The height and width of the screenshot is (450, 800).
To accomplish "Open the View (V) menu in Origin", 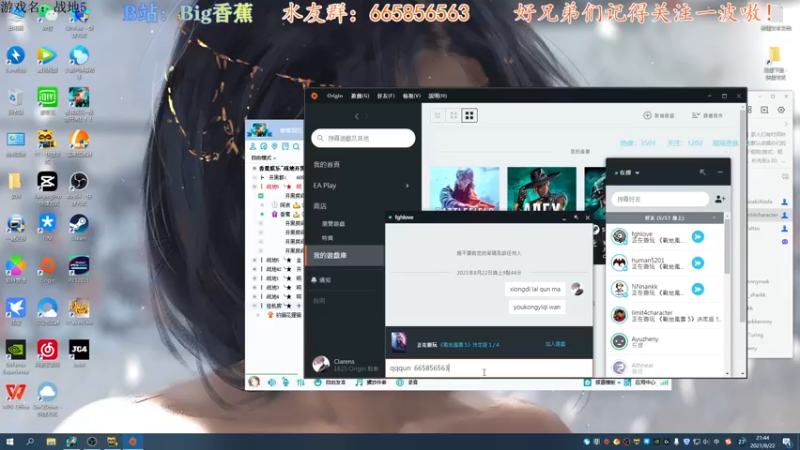I will (412, 96).
